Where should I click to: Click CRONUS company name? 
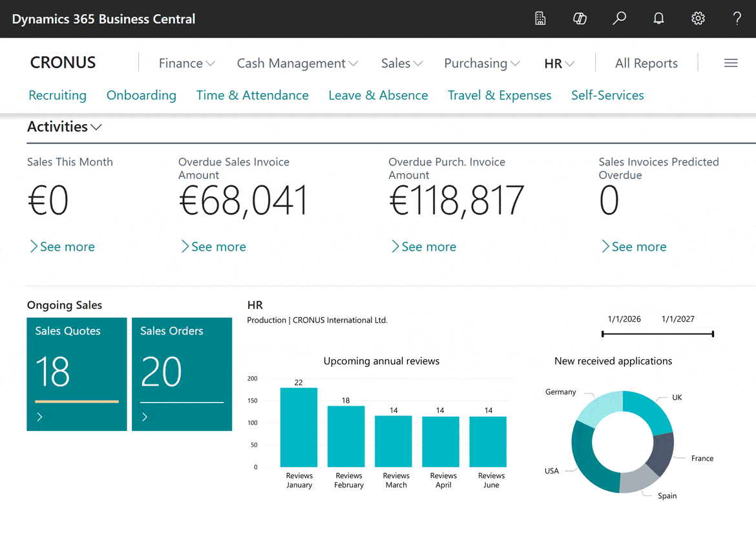point(63,63)
